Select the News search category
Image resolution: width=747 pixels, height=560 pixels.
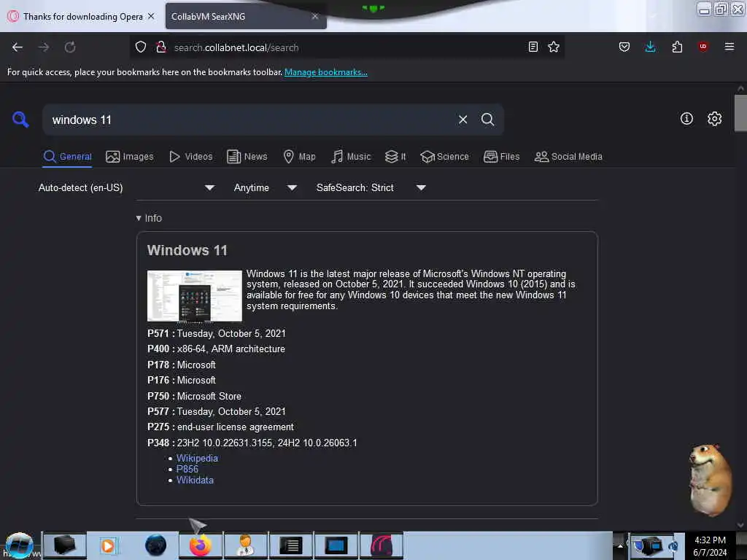[247, 157]
